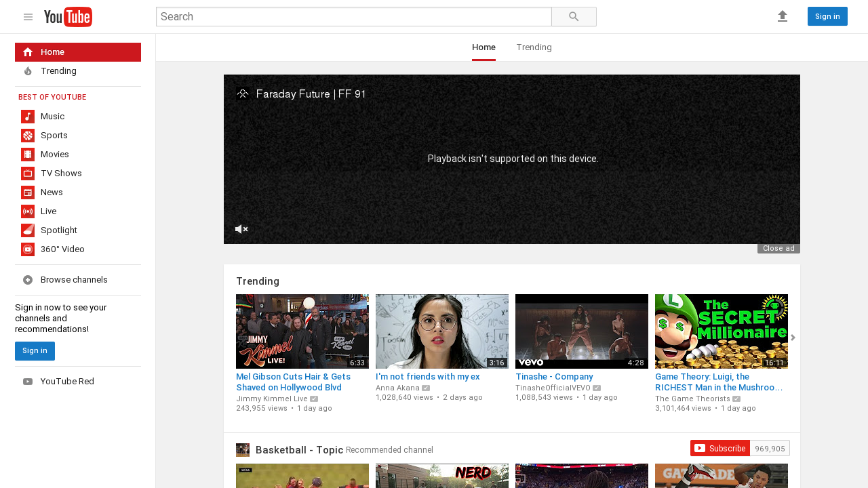Open the News category icon
Screen dimensions: 868x488
(28, 192)
